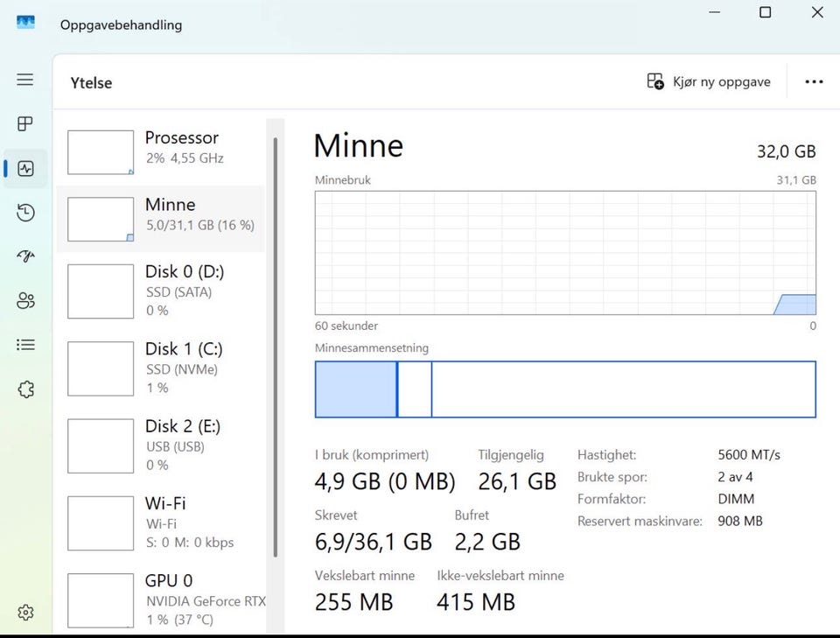The height and width of the screenshot is (638, 840).
Task: Click the icon beside Kjør ny oppgave
Action: [x=655, y=81]
